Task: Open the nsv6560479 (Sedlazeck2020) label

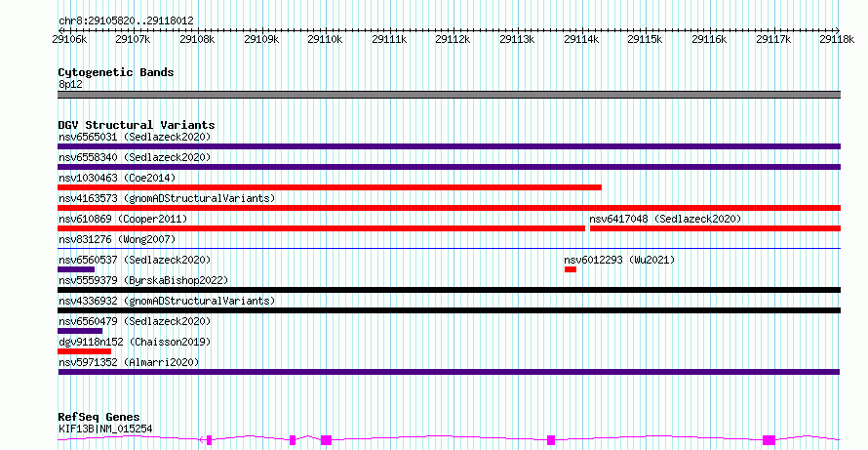Action: point(135,321)
